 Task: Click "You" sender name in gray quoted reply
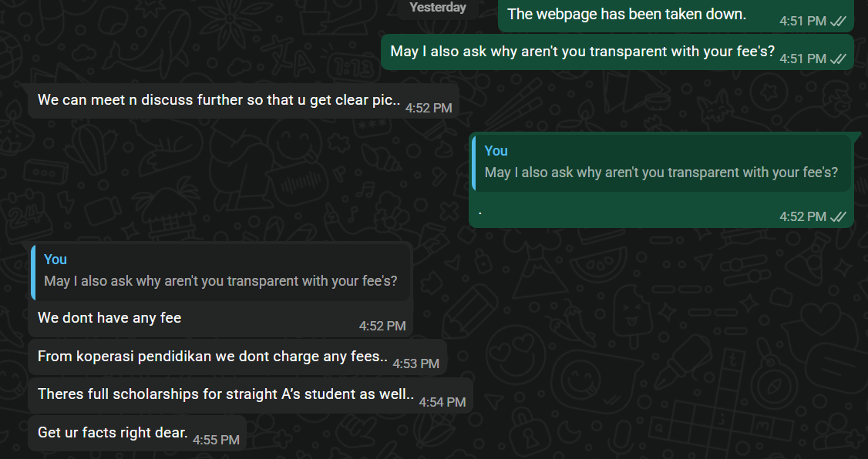point(56,260)
